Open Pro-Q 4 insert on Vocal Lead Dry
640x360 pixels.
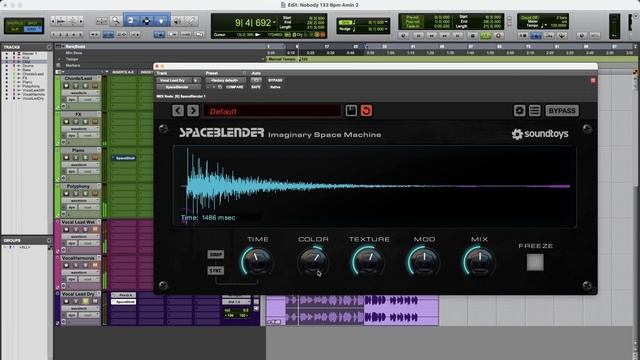124,295
